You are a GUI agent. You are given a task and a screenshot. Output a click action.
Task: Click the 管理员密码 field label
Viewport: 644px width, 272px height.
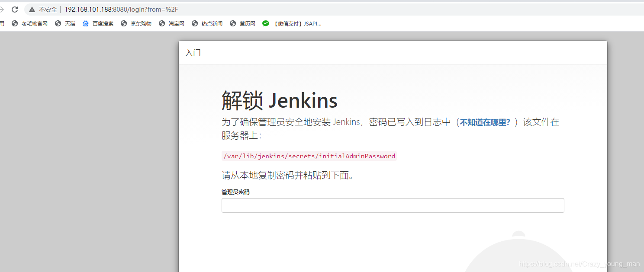click(235, 192)
